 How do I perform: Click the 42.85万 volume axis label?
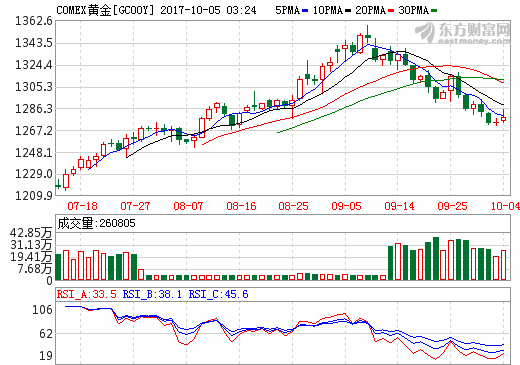31,233
